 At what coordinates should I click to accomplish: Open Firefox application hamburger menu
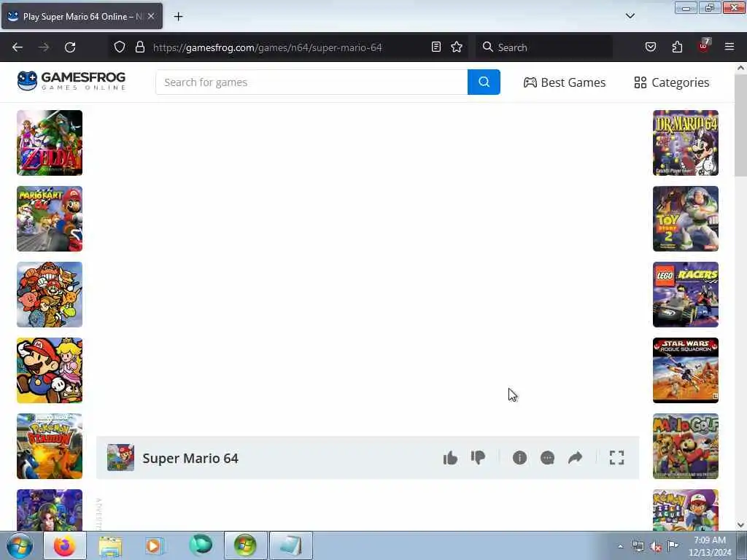(x=729, y=47)
